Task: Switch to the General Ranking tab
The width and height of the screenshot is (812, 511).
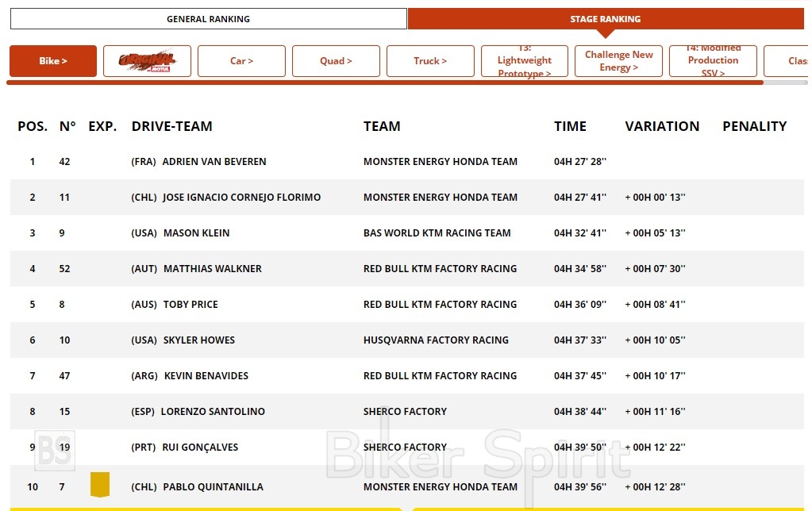Action: [x=208, y=19]
